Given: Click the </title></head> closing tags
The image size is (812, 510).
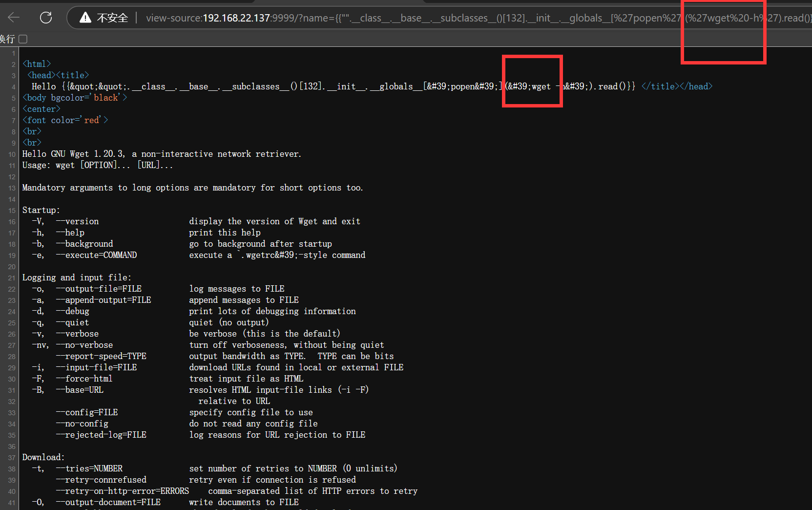Looking at the screenshot, I should 677,86.
